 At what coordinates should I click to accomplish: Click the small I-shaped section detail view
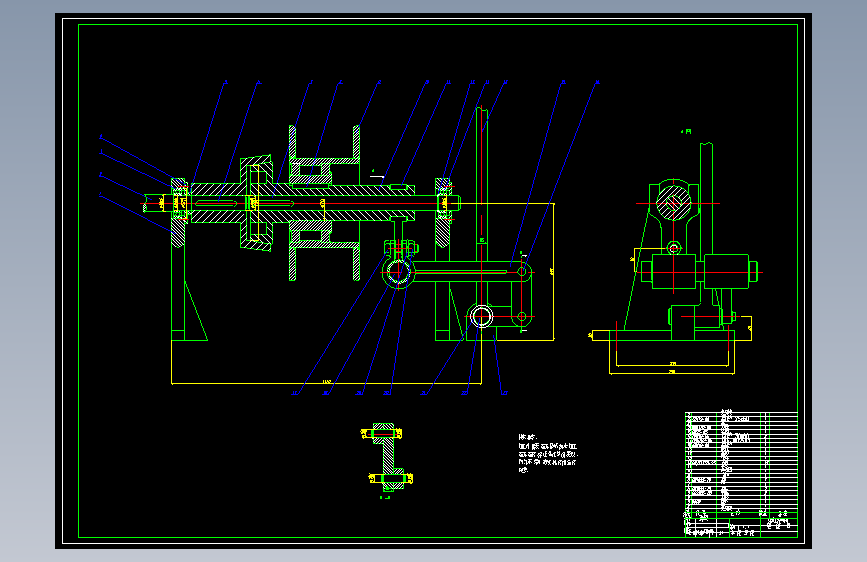[x=387, y=457]
